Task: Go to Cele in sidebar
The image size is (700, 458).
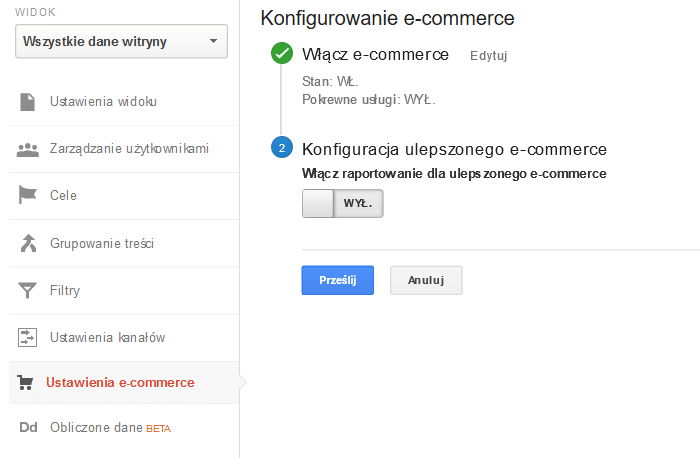Action: [x=63, y=195]
